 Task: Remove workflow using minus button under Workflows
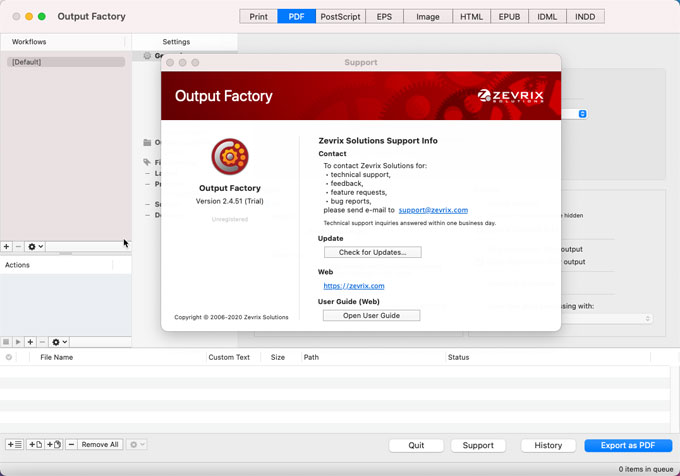[x=18, y=247]
